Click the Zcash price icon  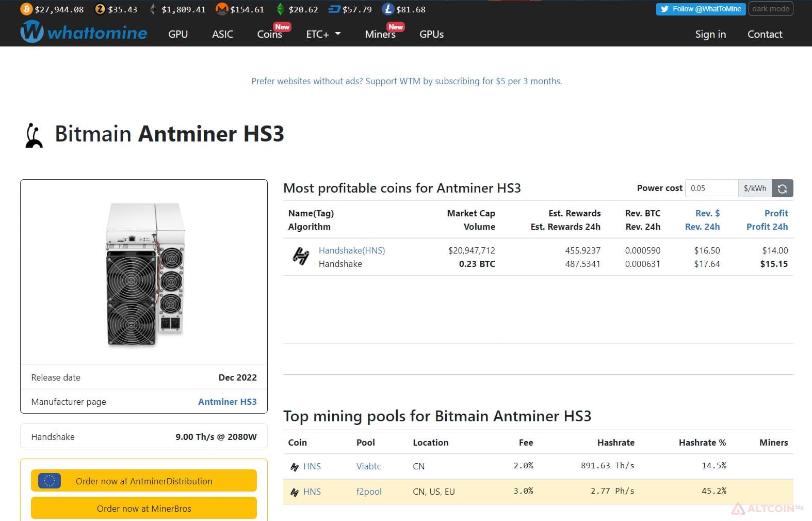click(100, 9)
